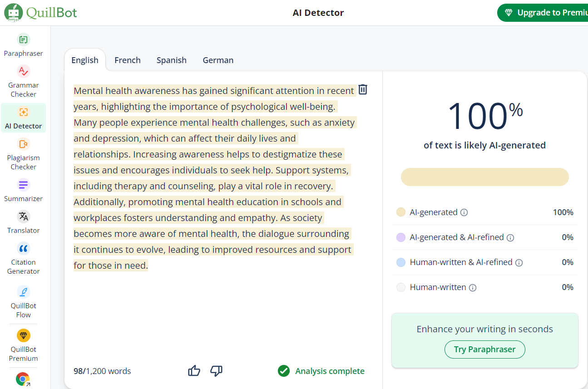Open the Paraphraser tool in sidebar

point(24,45)
